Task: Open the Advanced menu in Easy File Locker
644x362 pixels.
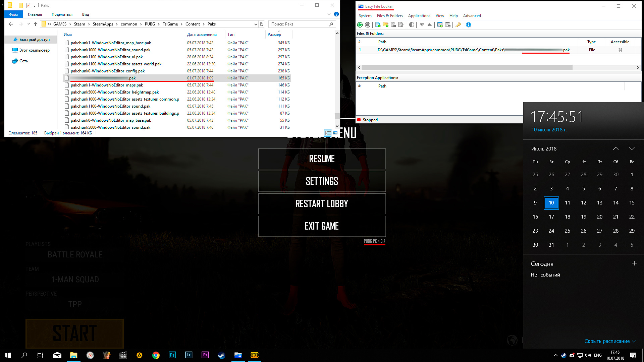Action: tap(472, 16)
